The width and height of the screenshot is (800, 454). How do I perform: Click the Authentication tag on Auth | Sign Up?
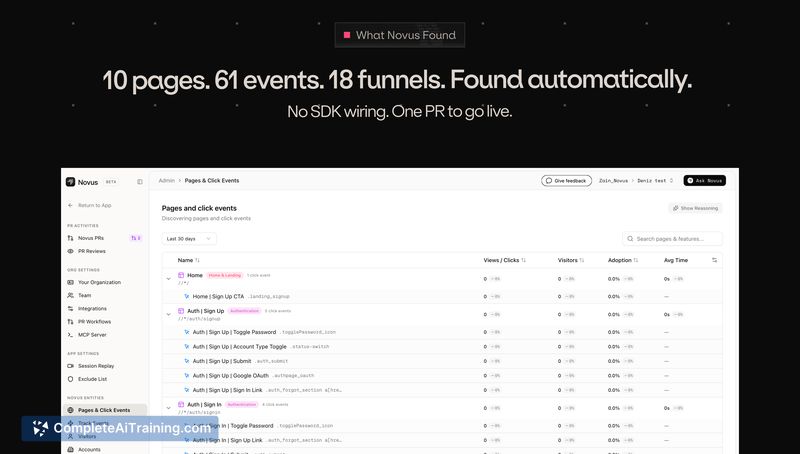(244, 311)
